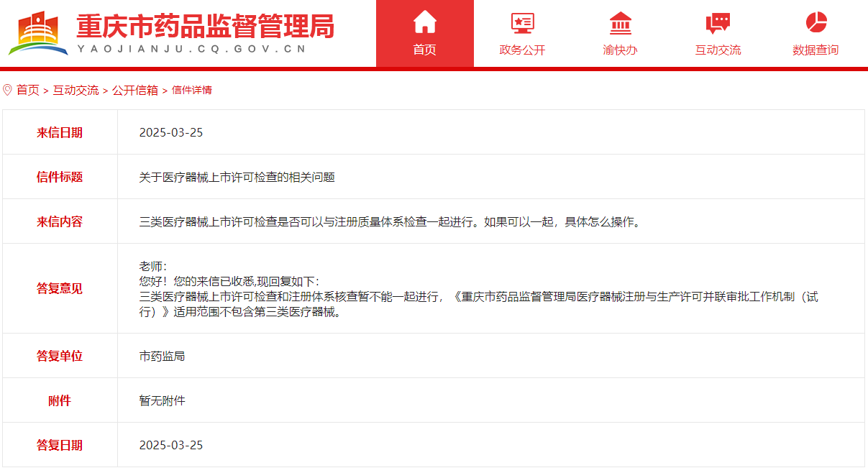Click the 政务公开 presentation board icon
Image resolution: width=868 pixels, height=473 pixels.
click(522, 23)
